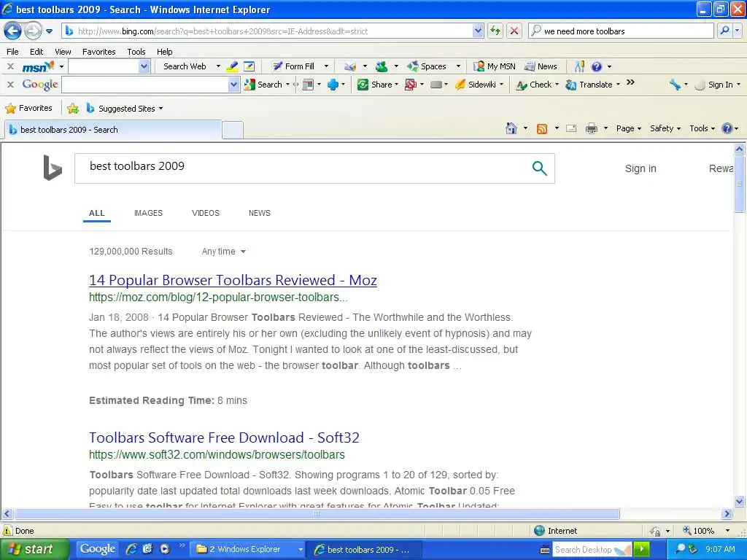747x560 pixels.
Task: Switch to the VIDEOS search tab
Action: (205, 213)
